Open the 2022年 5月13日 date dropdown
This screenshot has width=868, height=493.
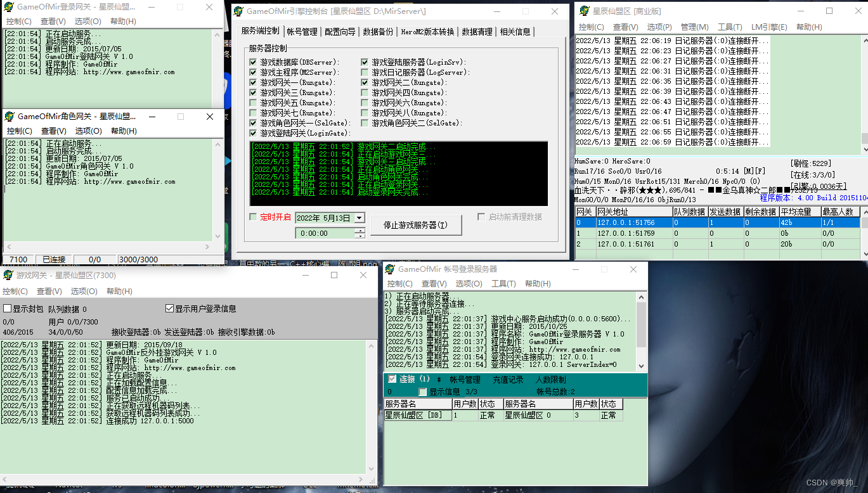pos(360,217)
